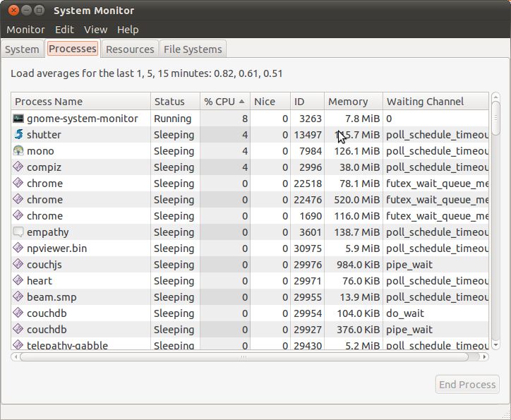511x420 pixels.
Task: Click the horizontal scrollbar left arrow
Action: click(16, 356)
